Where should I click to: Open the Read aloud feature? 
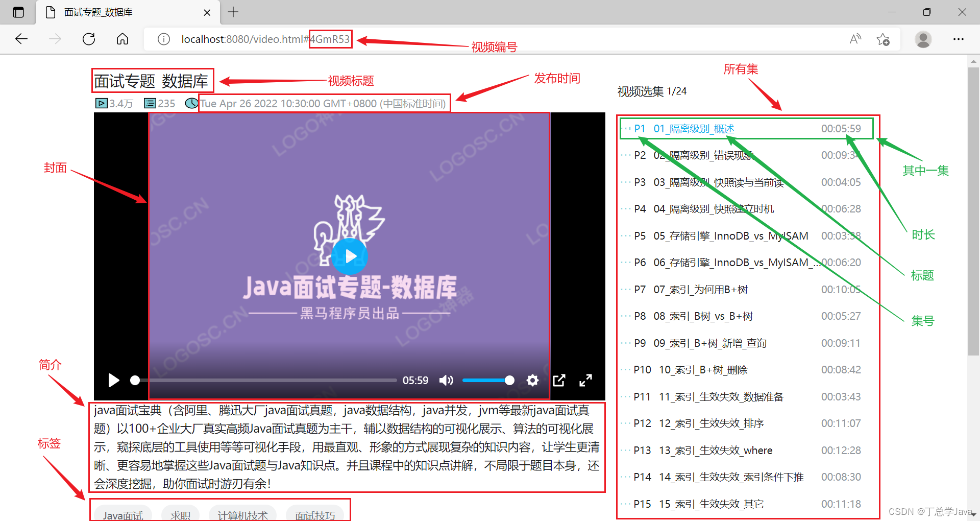[855, 39]
